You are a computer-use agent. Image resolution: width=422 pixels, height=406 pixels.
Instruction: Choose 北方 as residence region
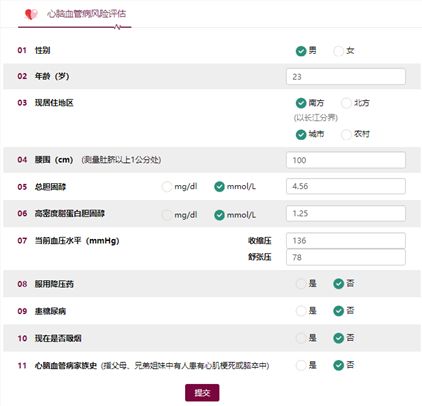pyautogui.click(x=346, y=103)
